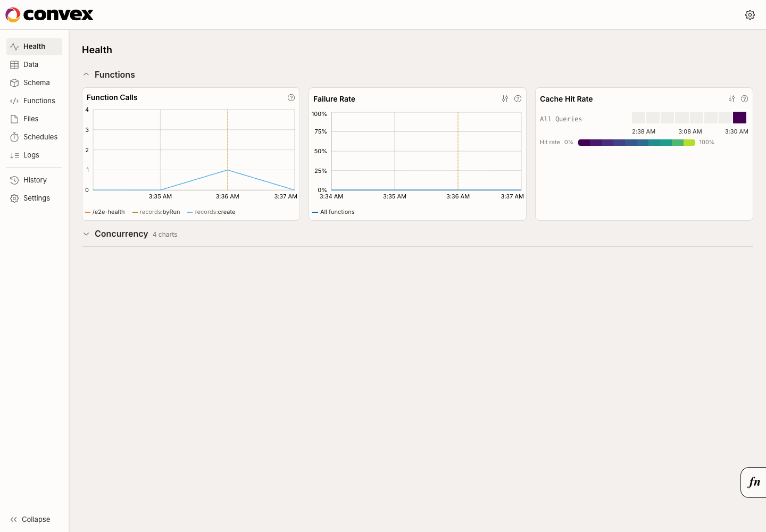This screenshot has height=532, width=766.
Task: Collapse the sidebar
Action: click(x=30, y=519)
